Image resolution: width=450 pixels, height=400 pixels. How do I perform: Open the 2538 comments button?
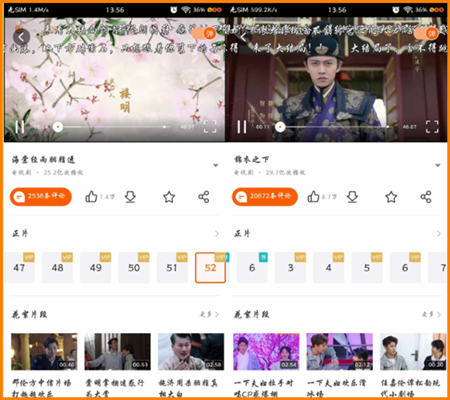41,197
